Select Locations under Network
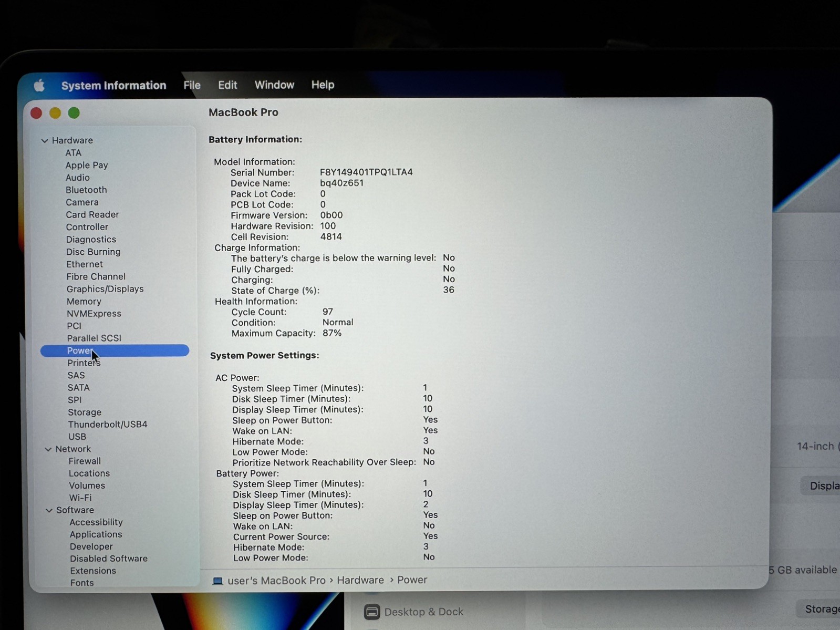Viewport: 840px width, 630px height. point(89,473)
